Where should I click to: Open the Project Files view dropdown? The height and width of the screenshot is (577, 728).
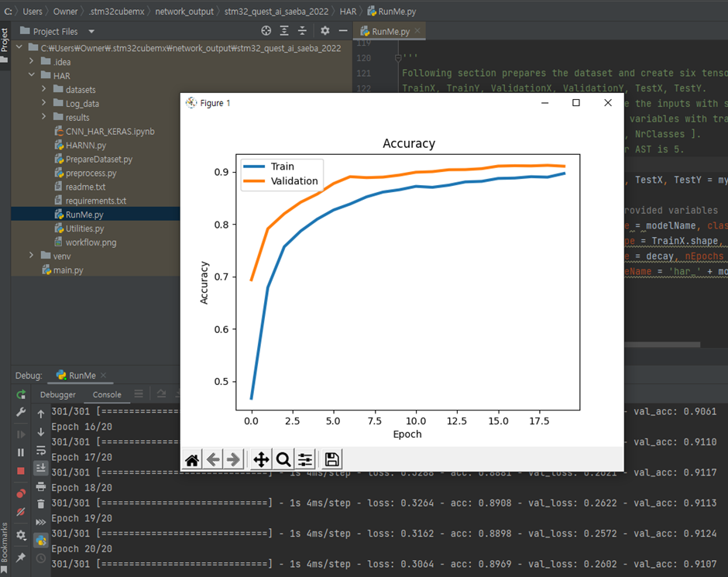click(91, 32)
